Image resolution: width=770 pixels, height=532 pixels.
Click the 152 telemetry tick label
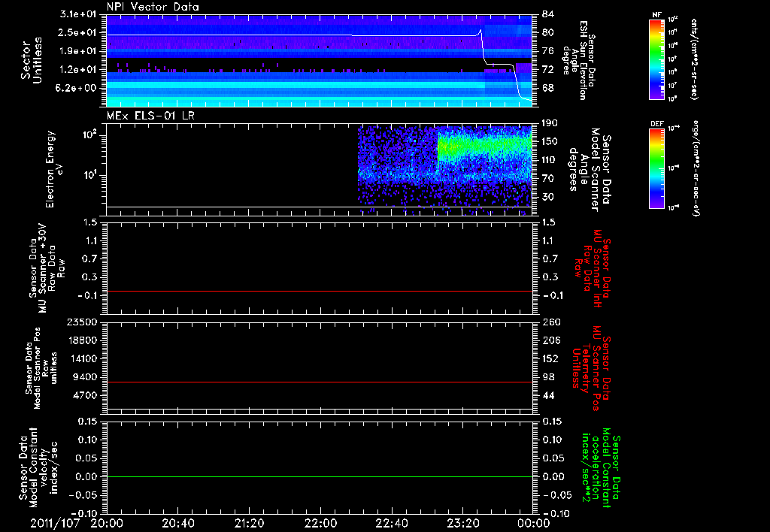551,358
